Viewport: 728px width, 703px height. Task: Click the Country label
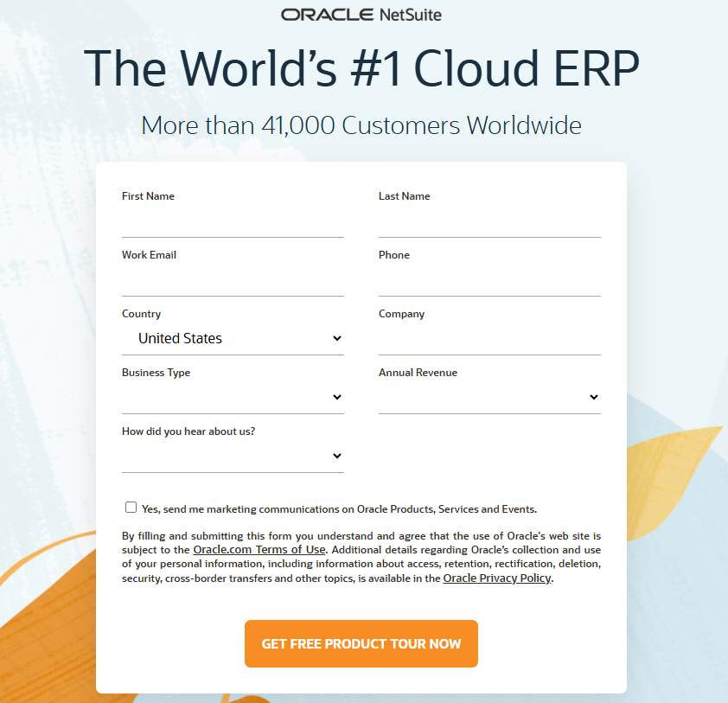pos(141,314)
